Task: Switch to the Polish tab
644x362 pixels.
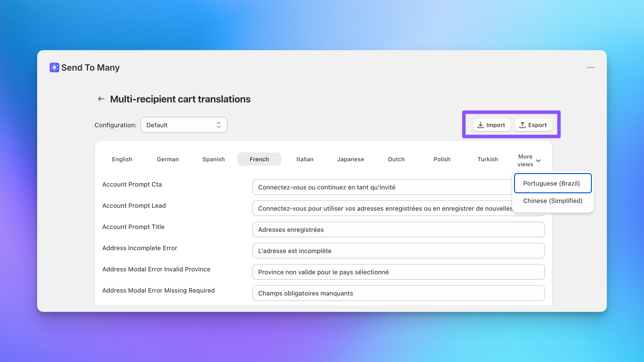Action: coord(442,159)
